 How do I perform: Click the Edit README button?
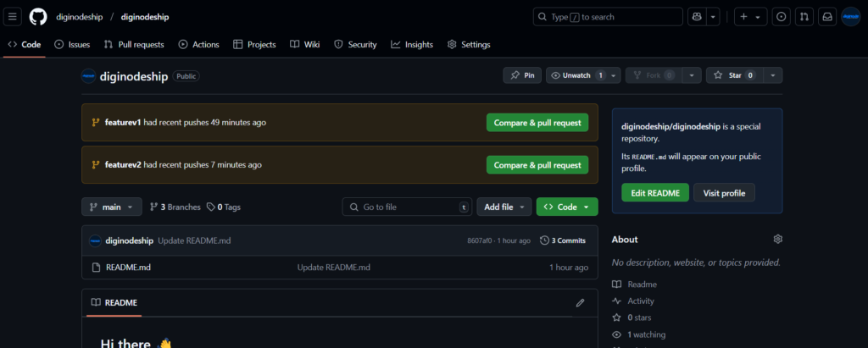(x=655, y=193)
